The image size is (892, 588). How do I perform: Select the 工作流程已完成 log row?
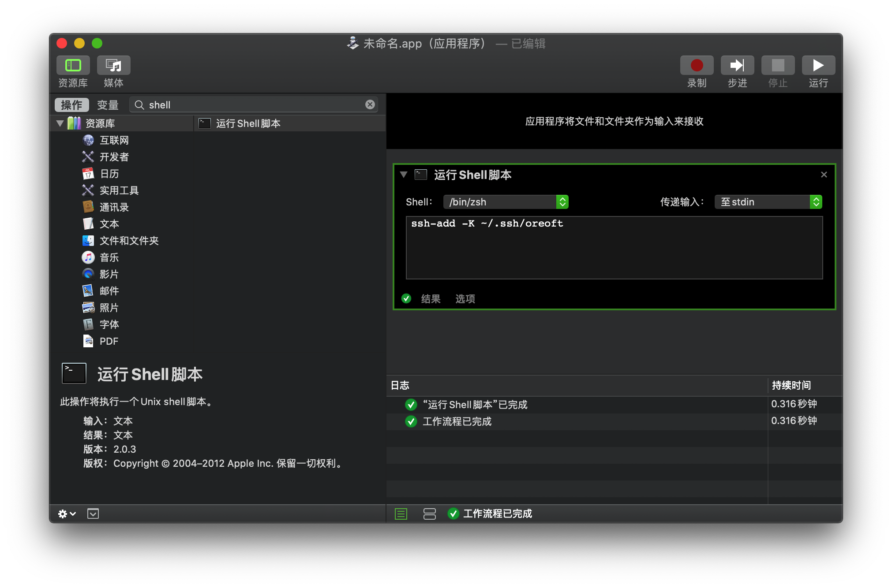[614, 421]
